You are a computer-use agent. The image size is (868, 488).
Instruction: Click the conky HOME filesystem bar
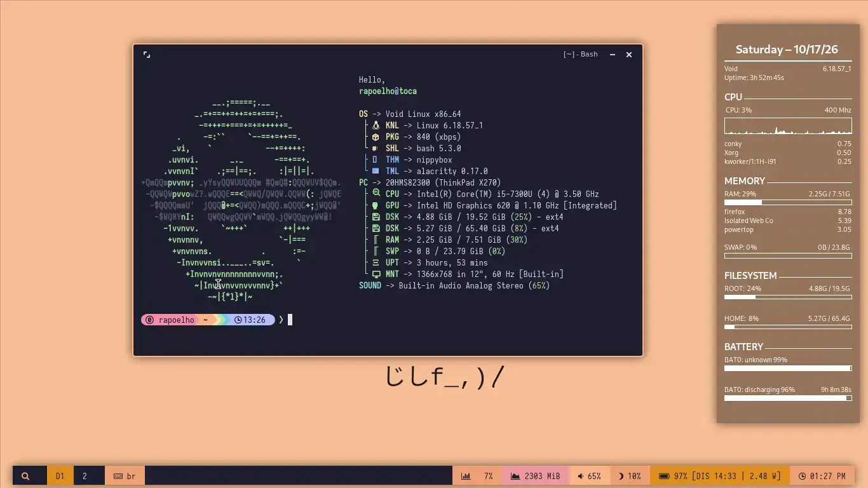point(788,327)
